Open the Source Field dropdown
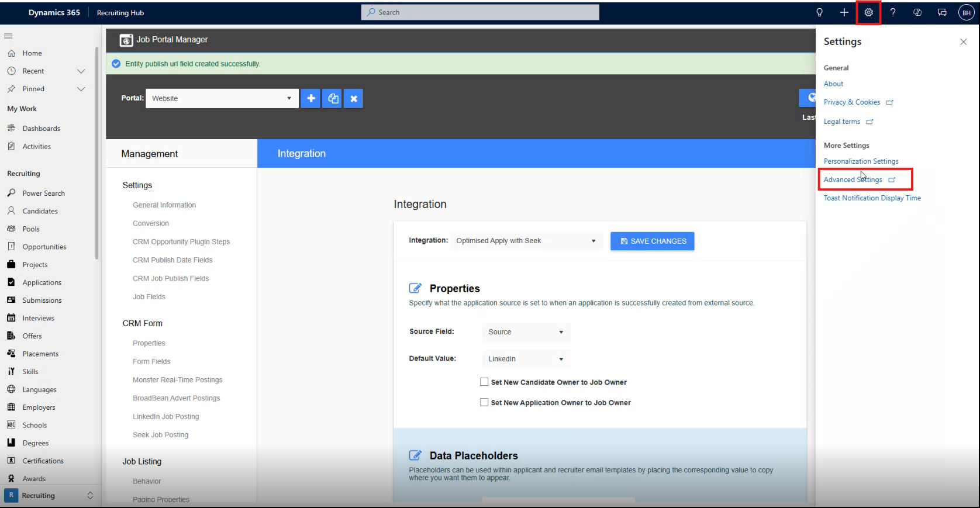The image size is (980, 508). (526, 332)
